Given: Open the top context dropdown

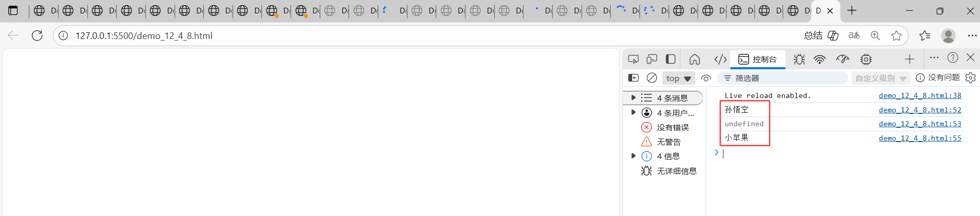Looking at the screenshot, I should (679, 78).
